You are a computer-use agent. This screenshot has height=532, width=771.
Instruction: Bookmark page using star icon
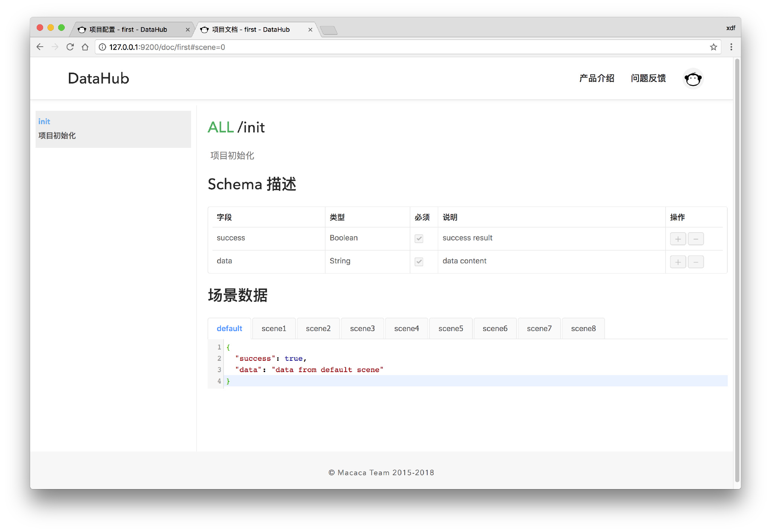click(x=713, y=47)
